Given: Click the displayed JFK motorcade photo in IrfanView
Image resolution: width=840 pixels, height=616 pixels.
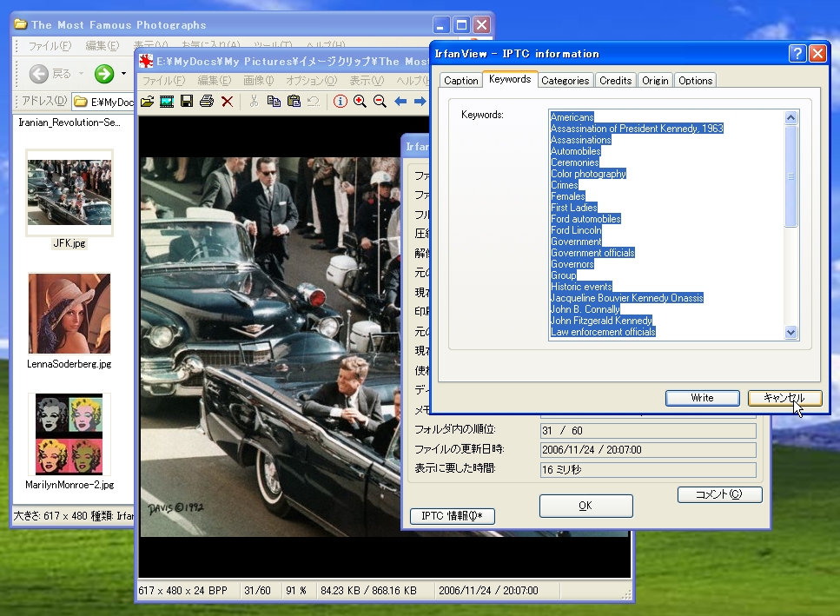Looking at the screenshot, I should (270, 348).
